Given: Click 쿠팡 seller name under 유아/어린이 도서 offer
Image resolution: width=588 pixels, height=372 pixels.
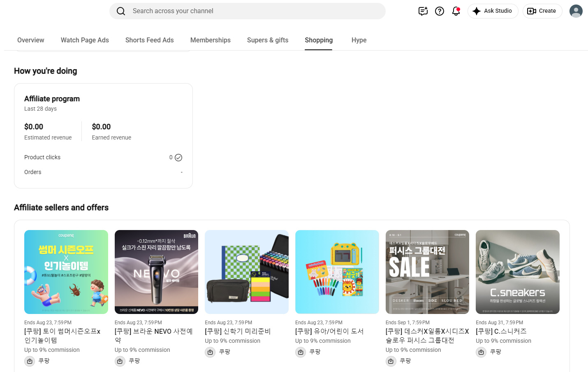Looking at the screenshot, I should (x=315, y=352).
